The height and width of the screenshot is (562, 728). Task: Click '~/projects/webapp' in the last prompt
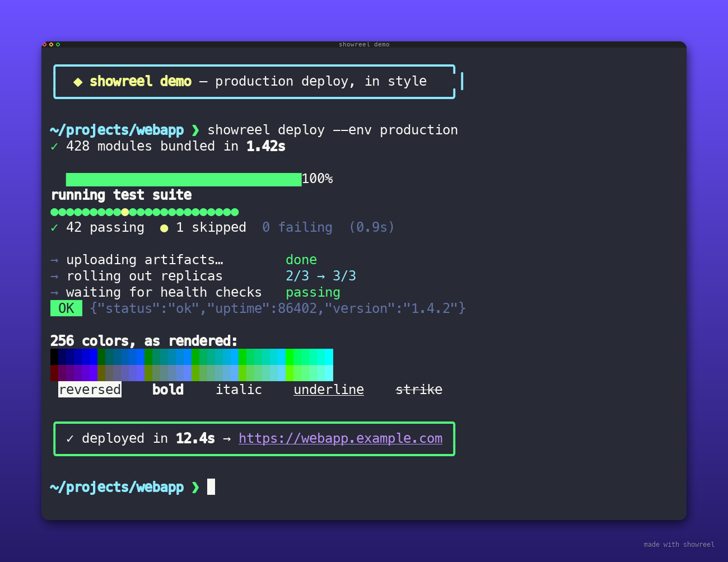pyautogui.click(x=117, y=487)
